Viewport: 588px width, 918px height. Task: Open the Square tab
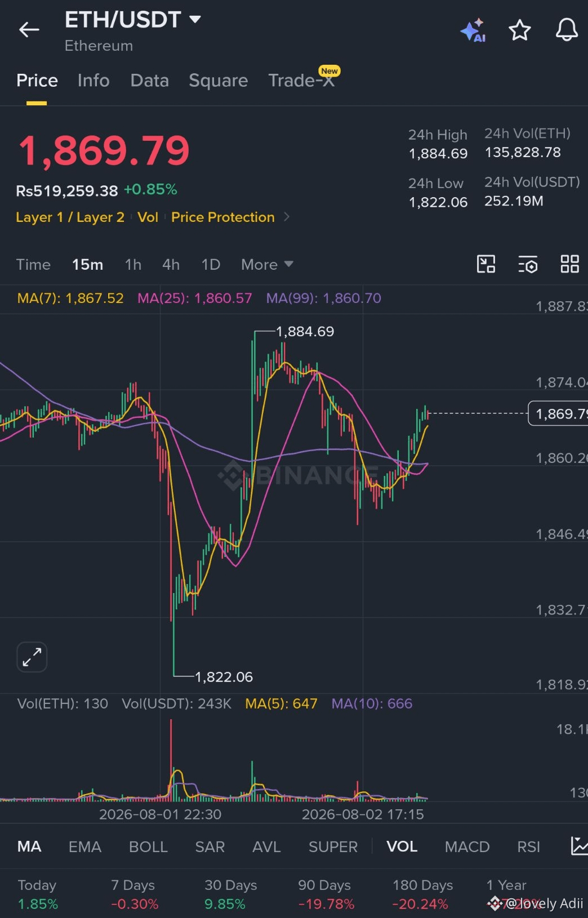tap(218, 81)
